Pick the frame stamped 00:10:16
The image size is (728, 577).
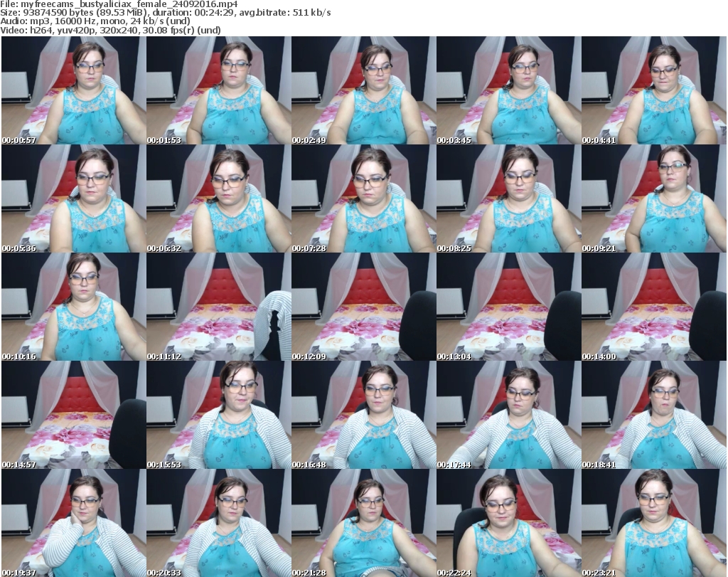(x=74, y=307)
